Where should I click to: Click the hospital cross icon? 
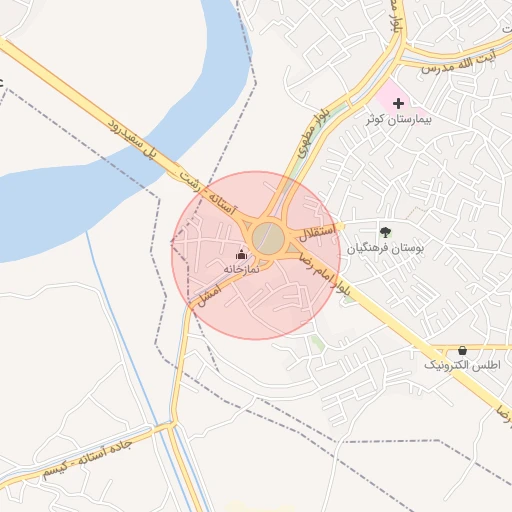coord(398,104)
